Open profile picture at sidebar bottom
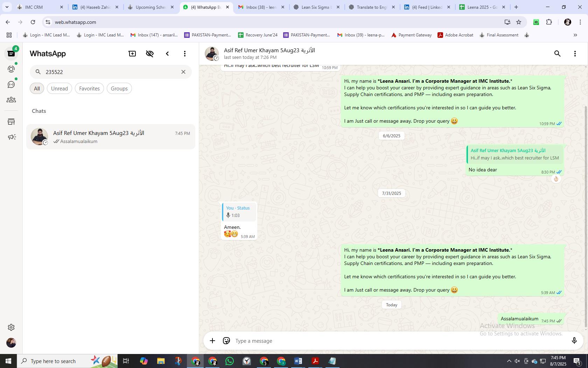 11,342
